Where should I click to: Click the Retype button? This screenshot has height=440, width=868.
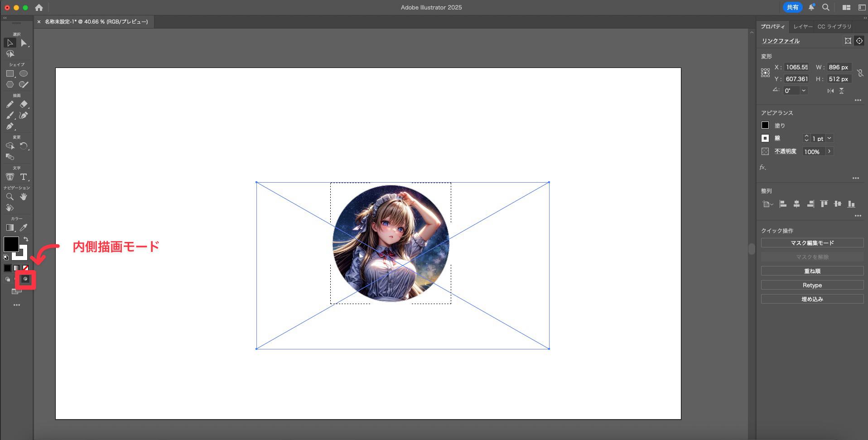tap(812, 285)
